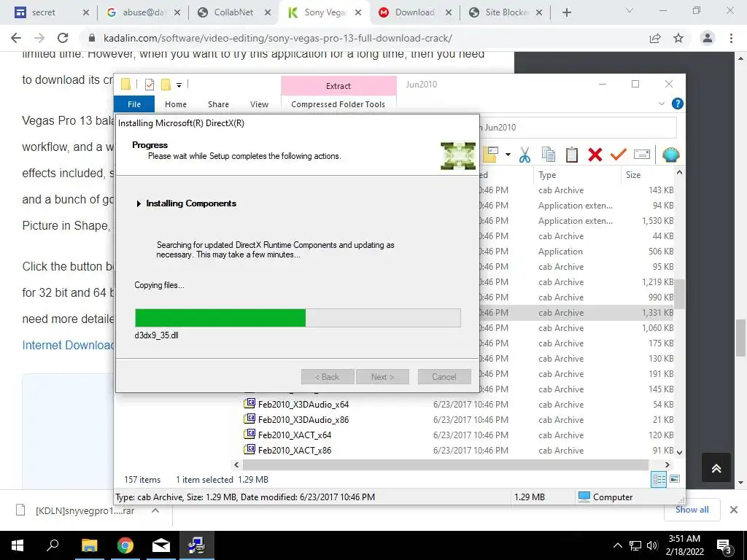Click the Rename label icon in Explorer toolbar

point(642,155)
